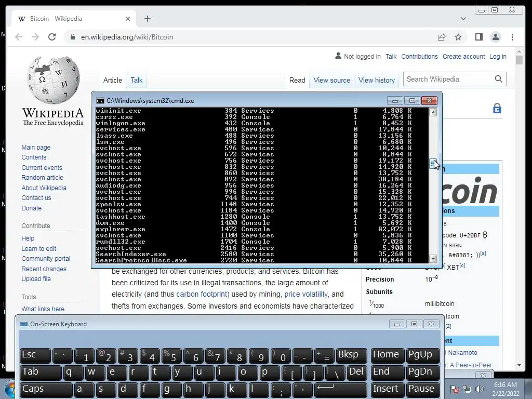Hit the Esc key on On-Screen Keyboard
Image resolution: width=532 pixels, height=399 pixels.
point(35,355)
